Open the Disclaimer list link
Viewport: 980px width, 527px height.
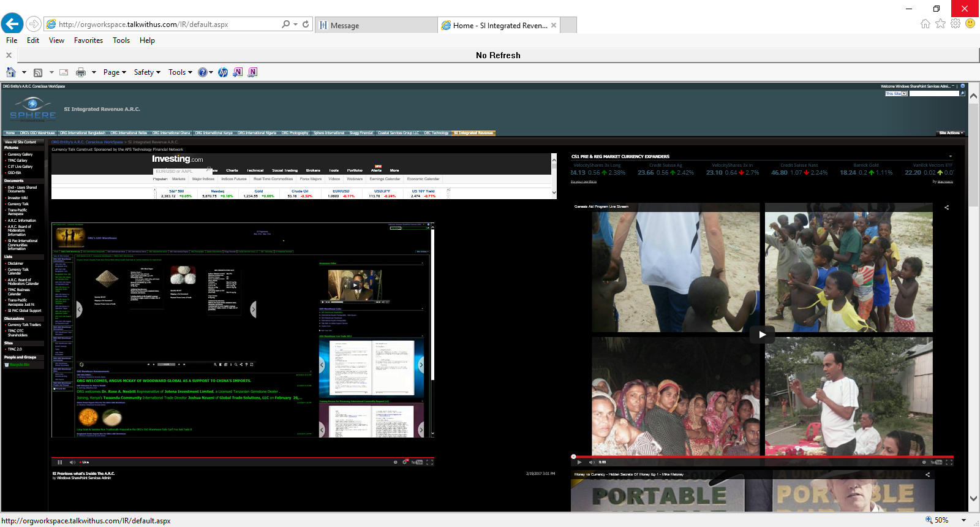[x=15, y=263]
